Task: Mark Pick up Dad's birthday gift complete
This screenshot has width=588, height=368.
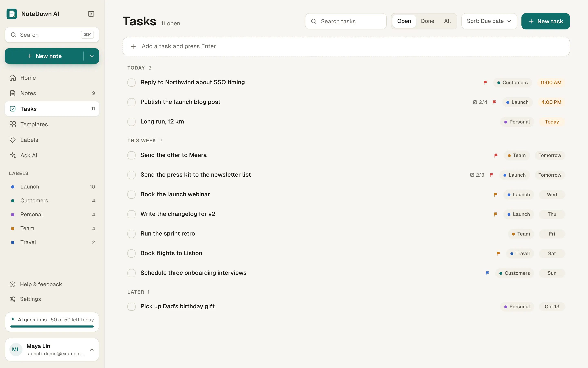Action: point(131,307)
